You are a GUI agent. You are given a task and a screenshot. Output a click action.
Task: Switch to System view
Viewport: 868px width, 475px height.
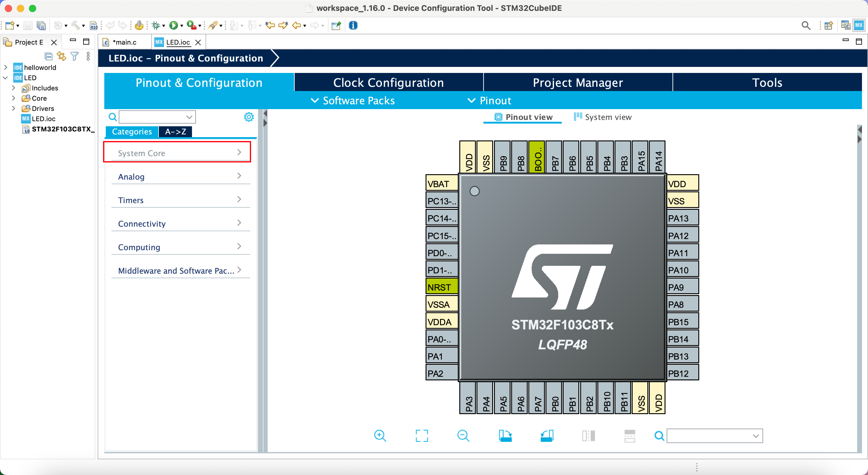[x=603, y=117]
